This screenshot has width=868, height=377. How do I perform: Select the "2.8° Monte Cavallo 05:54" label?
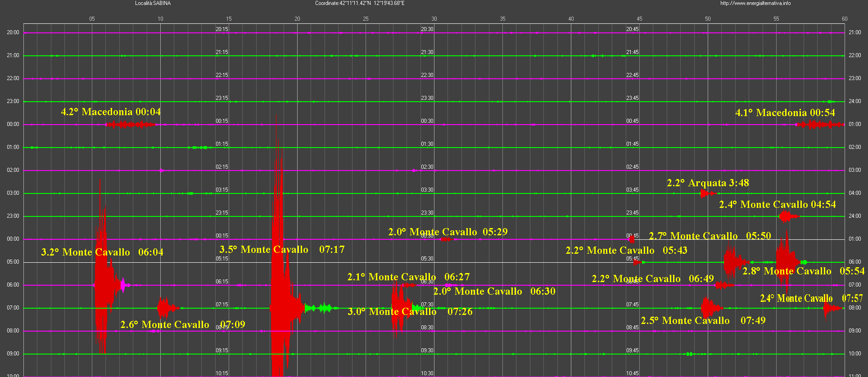tap(804, 271)
